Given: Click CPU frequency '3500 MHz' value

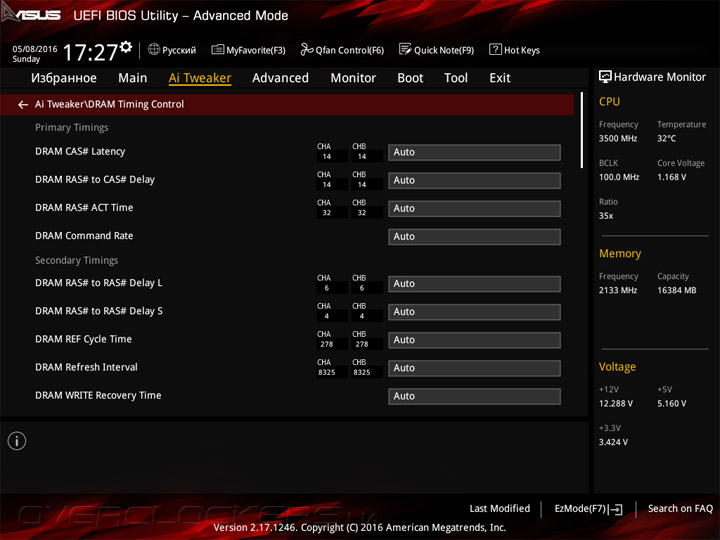Looking at the screenshot, I should point(618,138).
